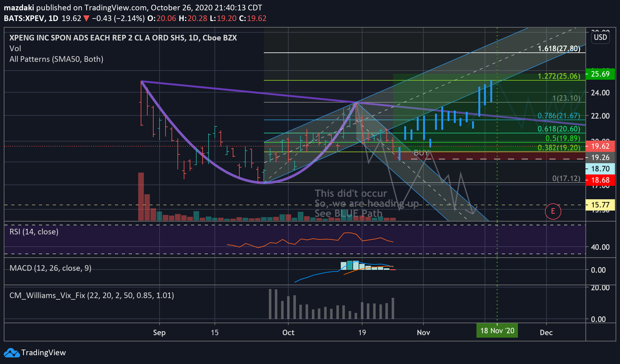Click the red 19.62 current price label

click(600, 146)
